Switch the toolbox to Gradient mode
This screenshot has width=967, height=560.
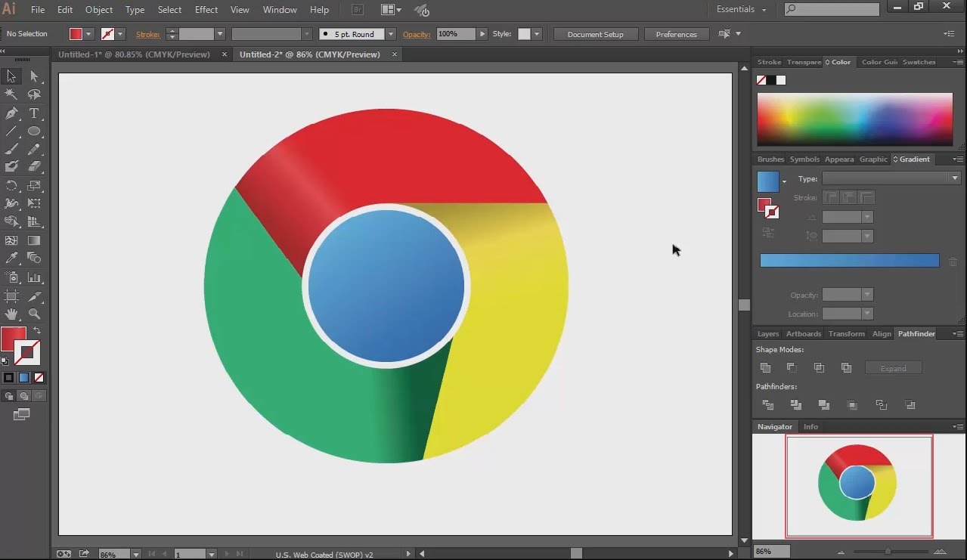click(x=23, y=377)
